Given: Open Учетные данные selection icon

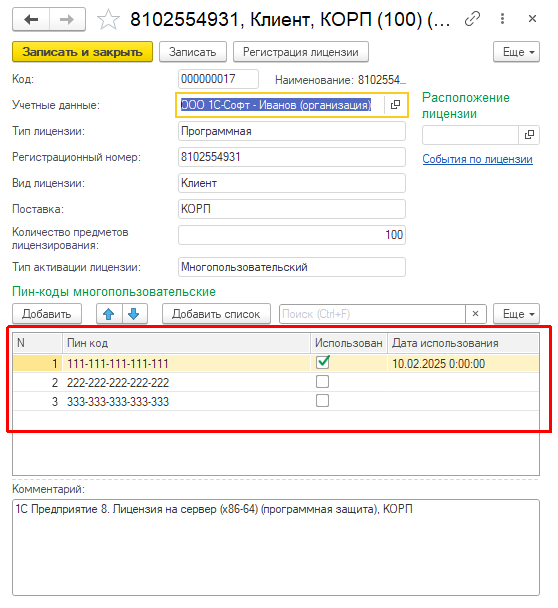Looking at the screenshot, I should coord(395,105).
